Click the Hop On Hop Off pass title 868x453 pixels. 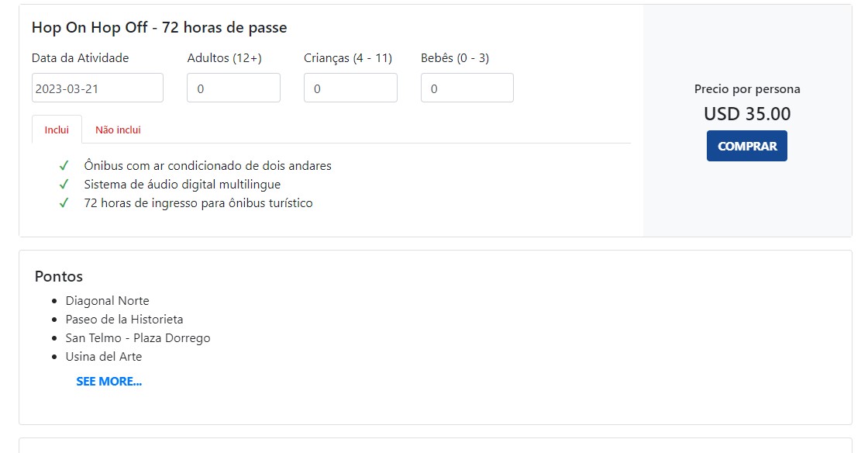[x=159, y=28]
